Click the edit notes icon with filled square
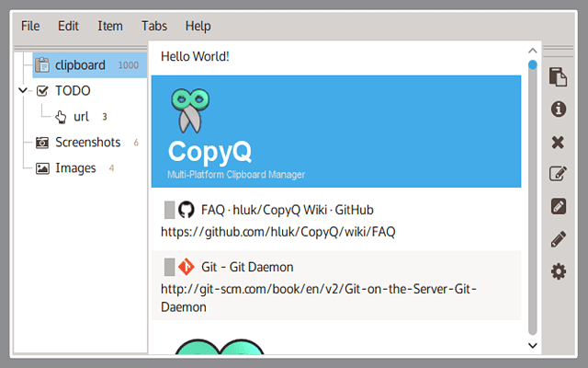The height and width of the screenshot is (368, 588). coord(558,206)
